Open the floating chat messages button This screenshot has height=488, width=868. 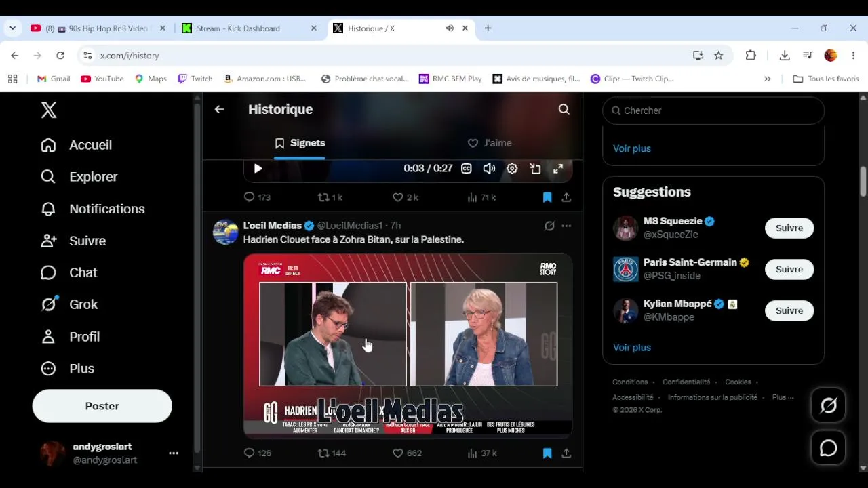(829, 448)
